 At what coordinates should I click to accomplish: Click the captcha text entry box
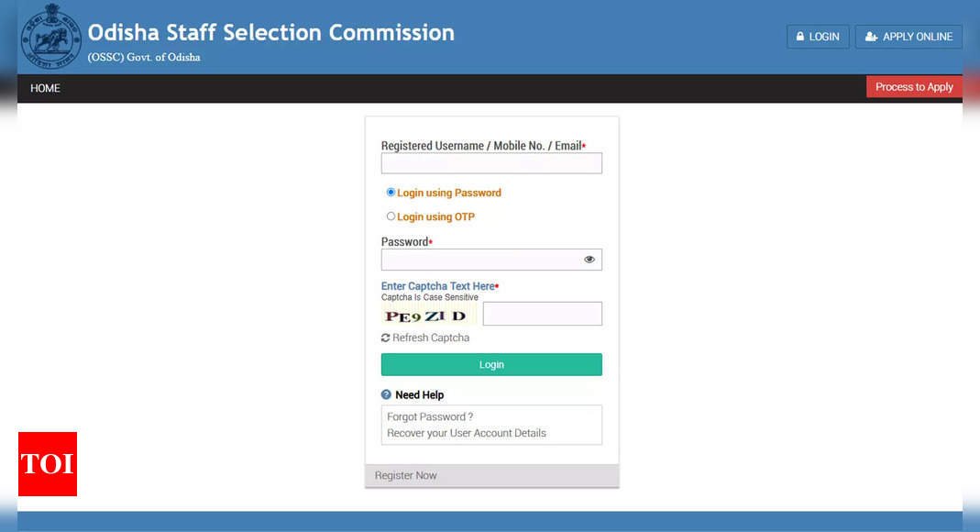click(543, 314)
